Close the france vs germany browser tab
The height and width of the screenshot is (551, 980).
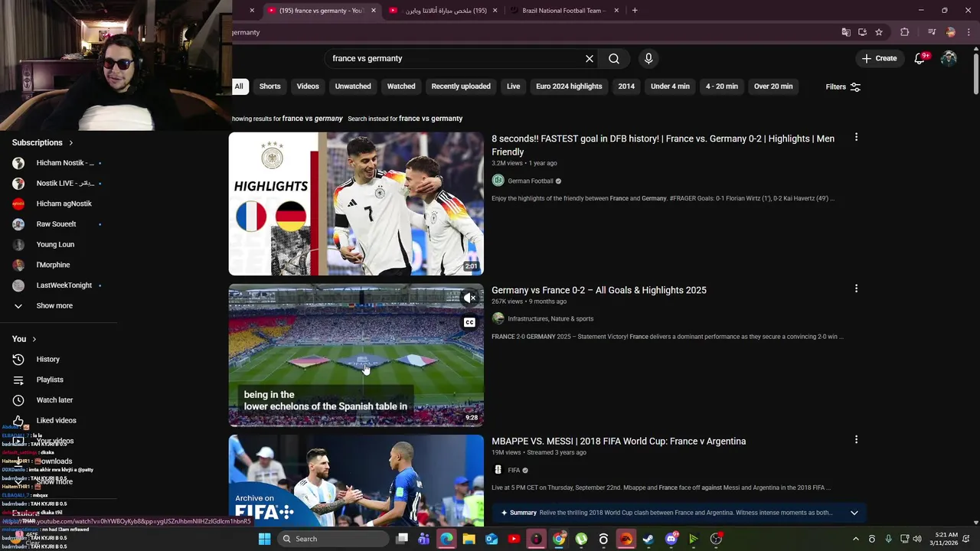[374, 11]
